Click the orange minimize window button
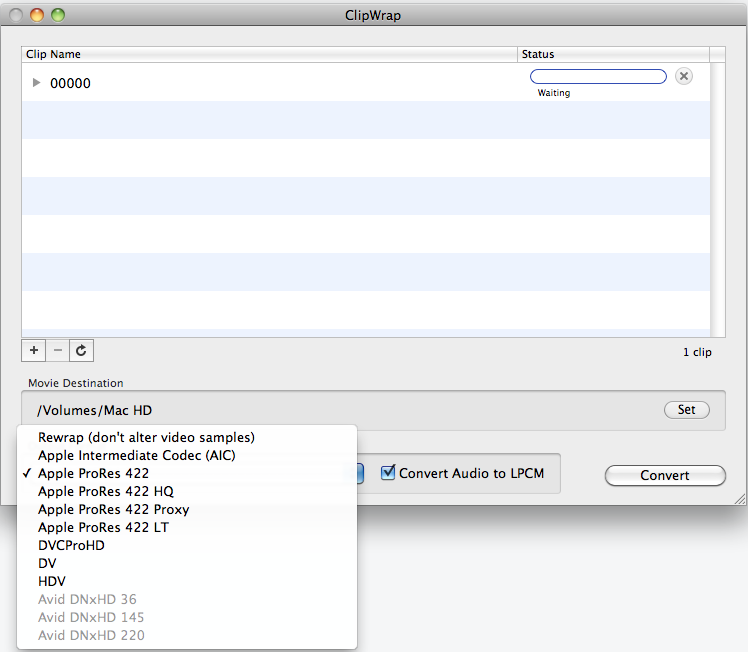 coord(37,15)
